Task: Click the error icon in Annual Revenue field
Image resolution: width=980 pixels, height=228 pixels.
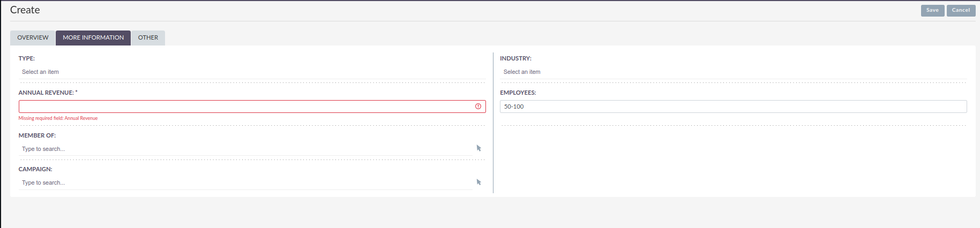Action: (478, 107)
